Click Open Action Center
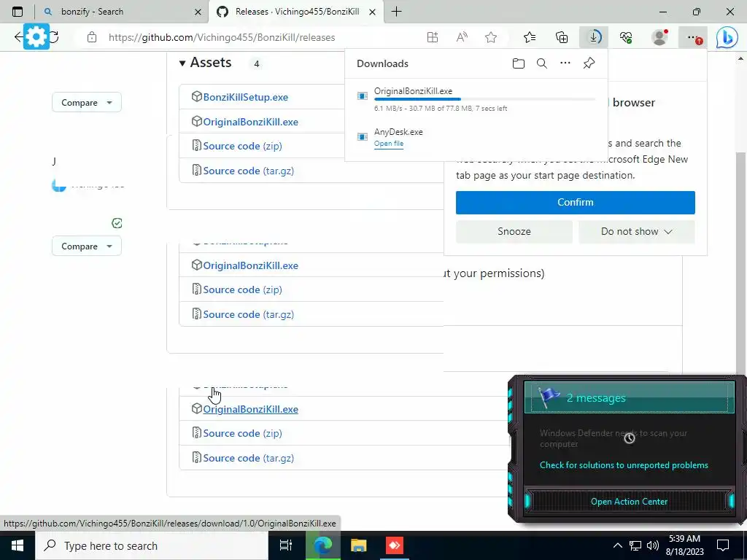 [x=629, y=502]
